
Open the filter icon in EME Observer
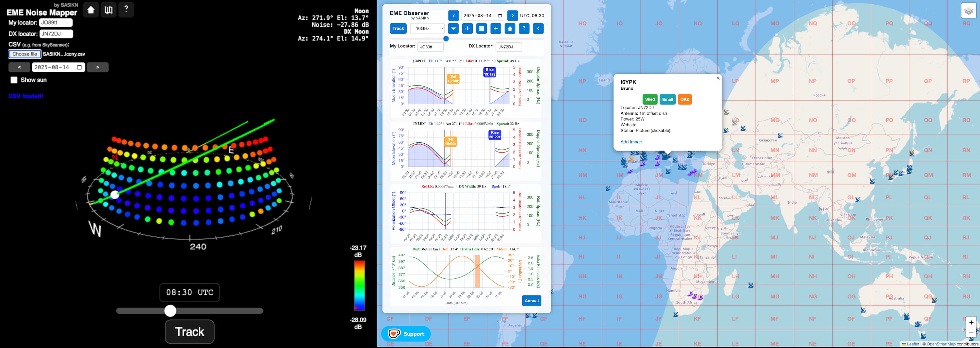click(453, 28)
